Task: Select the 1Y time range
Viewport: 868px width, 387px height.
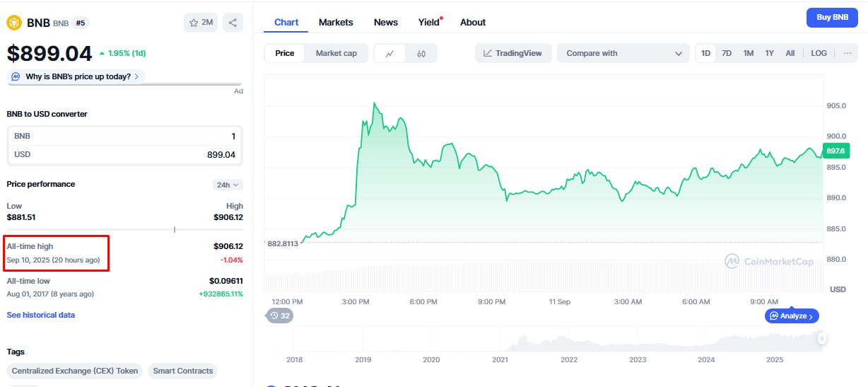Action: [770, 53]
